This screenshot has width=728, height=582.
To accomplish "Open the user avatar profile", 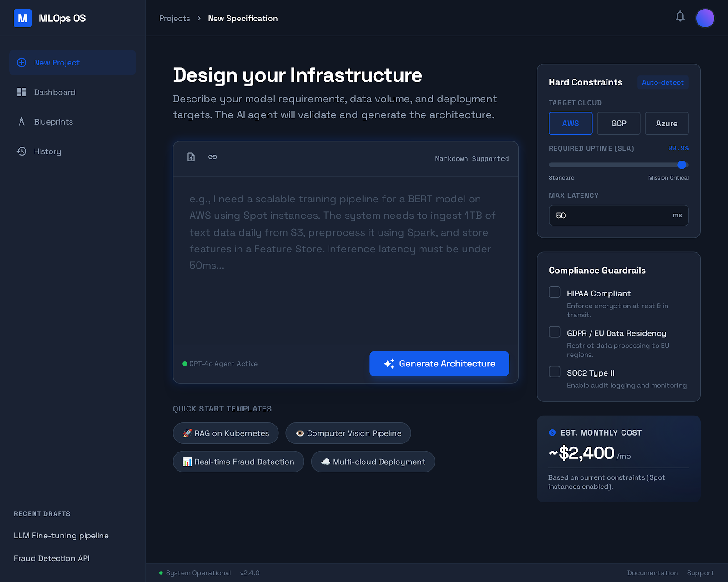I will tap(705, 18).
